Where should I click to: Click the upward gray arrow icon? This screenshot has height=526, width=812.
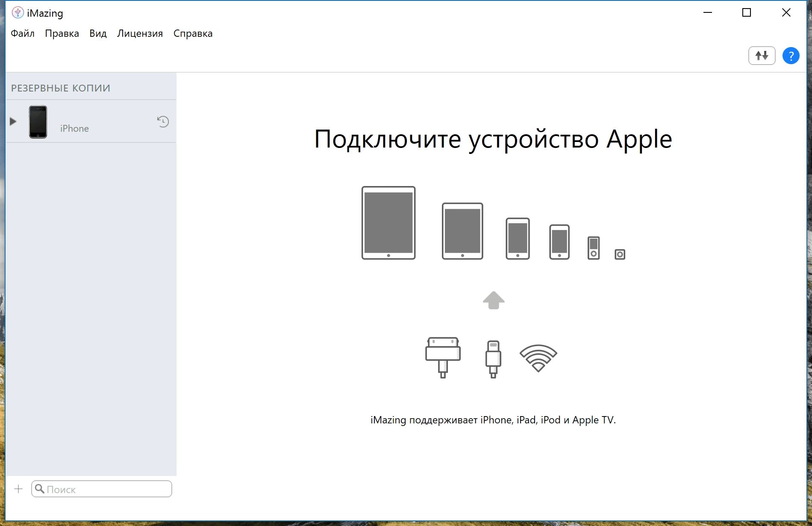(494, 300)
